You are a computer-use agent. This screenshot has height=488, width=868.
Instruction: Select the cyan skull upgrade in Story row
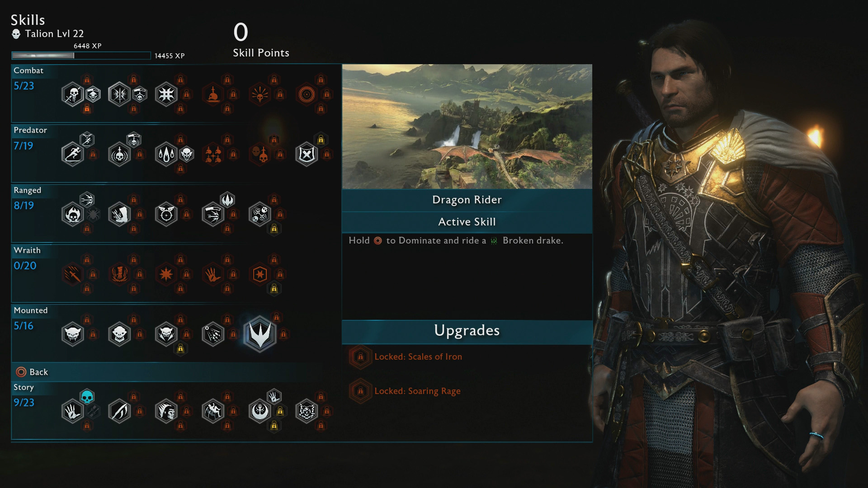[87, 397]
